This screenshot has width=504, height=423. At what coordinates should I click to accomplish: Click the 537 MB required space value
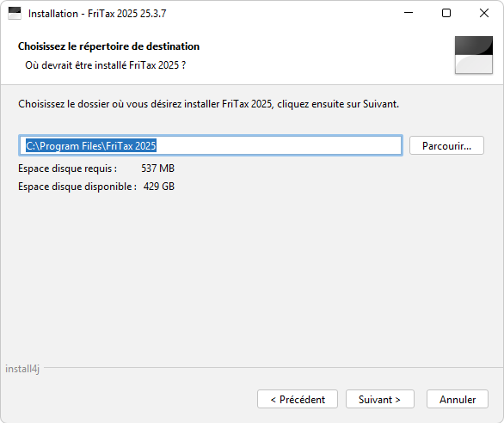[x=157, y=169]
